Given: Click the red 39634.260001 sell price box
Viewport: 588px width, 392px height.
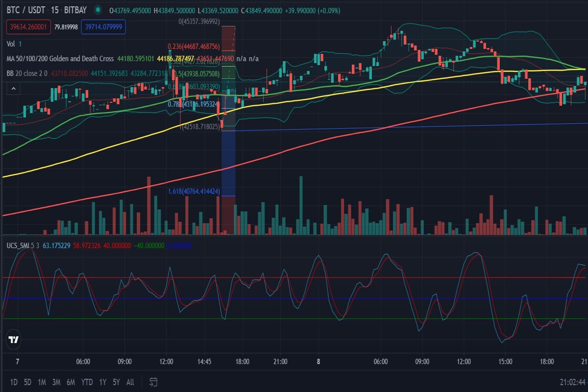Looking at the screenshot, I should coord(28,27).
